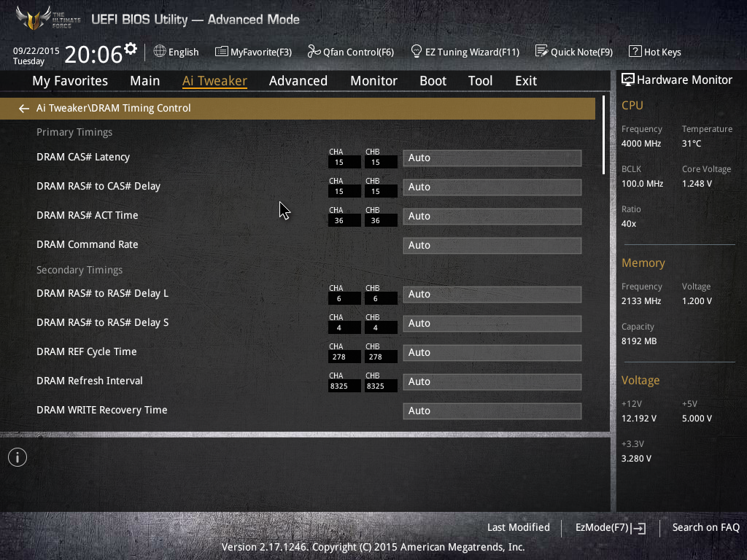Image resolution: width=747 pixels, height=560 pixels.
Task: Select DRAM REF Cycle Time label
Action: 86,352
